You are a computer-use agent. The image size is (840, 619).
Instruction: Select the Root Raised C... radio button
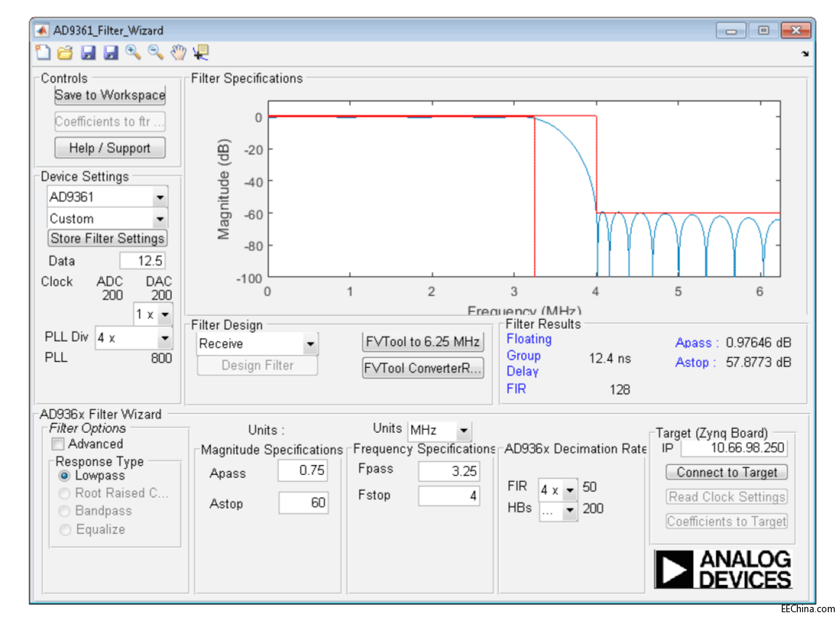pos(64,493)
